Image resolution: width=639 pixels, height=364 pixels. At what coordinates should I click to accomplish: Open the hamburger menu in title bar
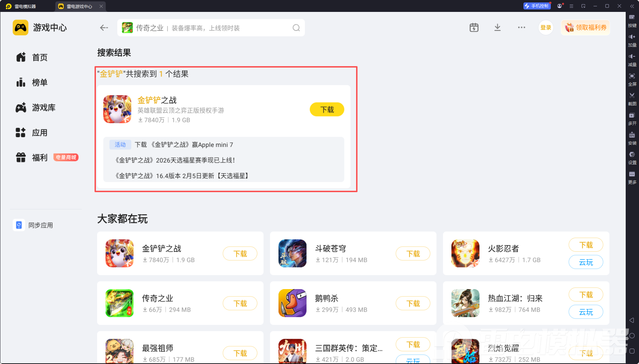pyautogui.click(x=571, y=6)
